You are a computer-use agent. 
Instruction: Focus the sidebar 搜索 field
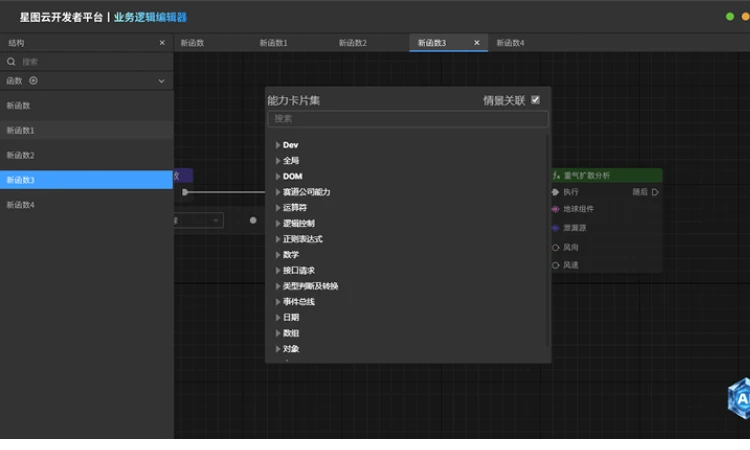tap(86, 62)
